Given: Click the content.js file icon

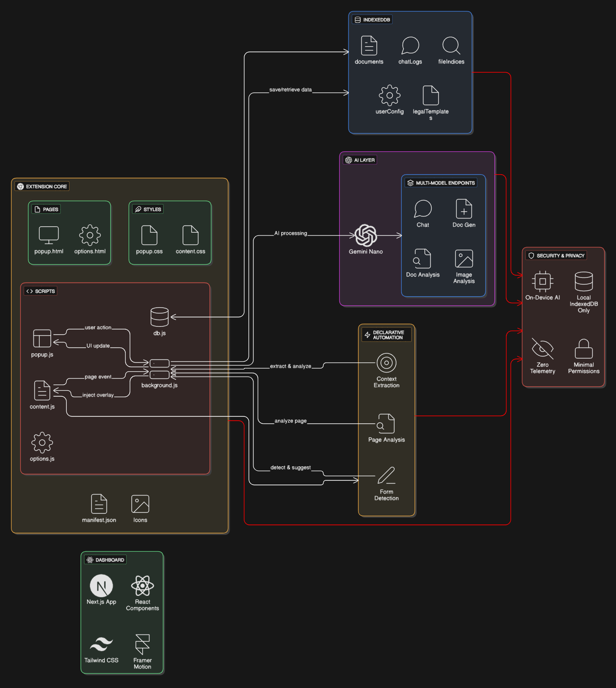Looking at the screenshot, I should point(42,391).
